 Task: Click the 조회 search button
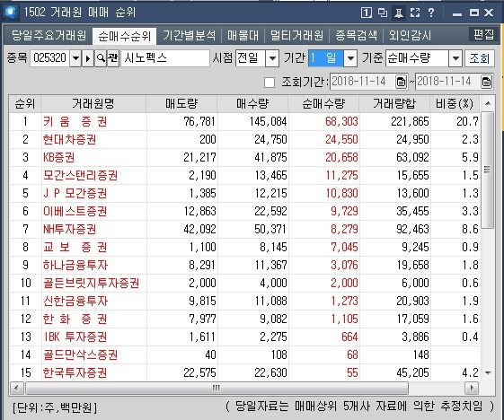click(x=479, y=58)
